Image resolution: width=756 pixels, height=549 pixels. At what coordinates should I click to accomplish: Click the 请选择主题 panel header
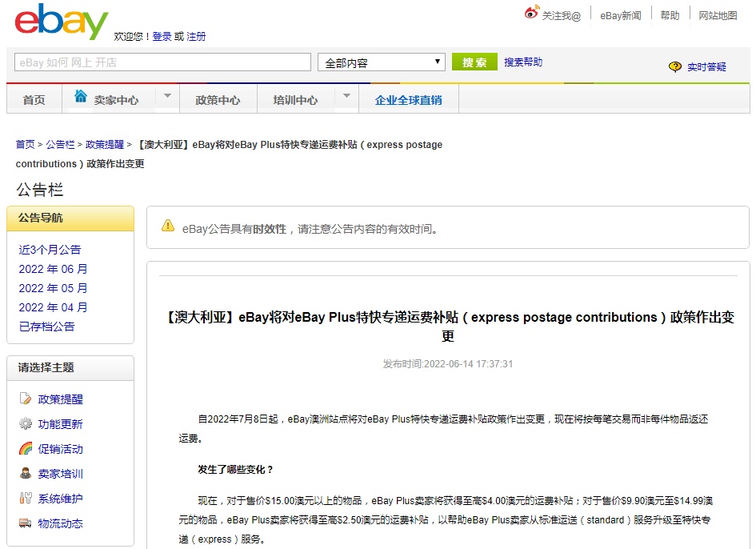click(70, 367)
